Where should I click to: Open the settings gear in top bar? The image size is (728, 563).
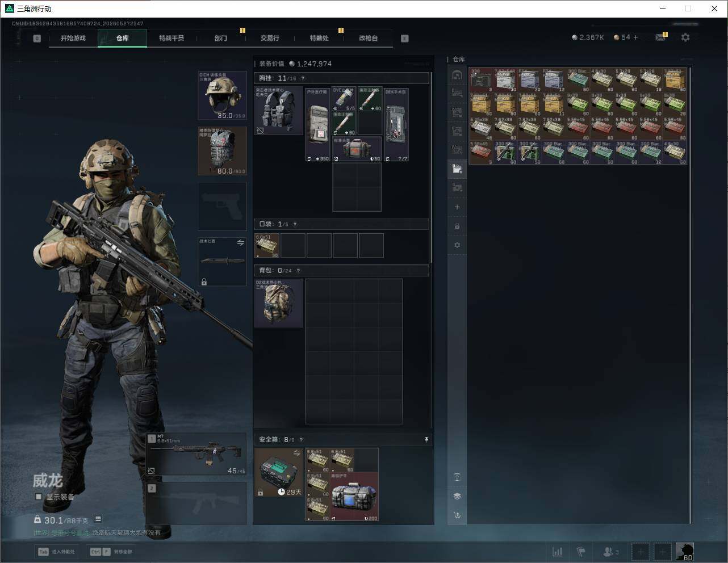pos(685,37)
